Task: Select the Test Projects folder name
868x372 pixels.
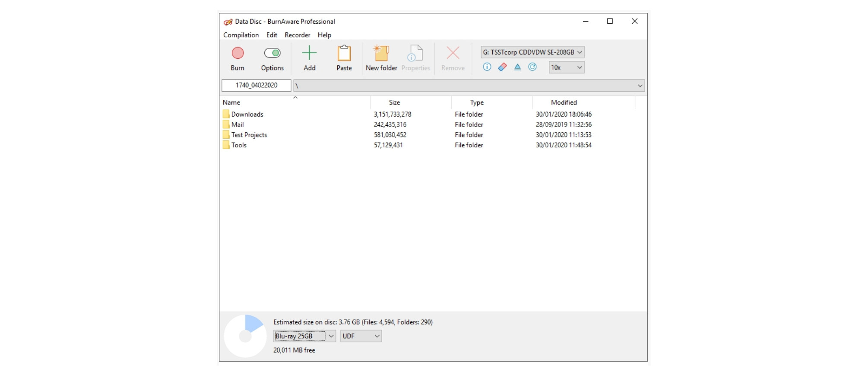Action: click(x=249, y=135)
